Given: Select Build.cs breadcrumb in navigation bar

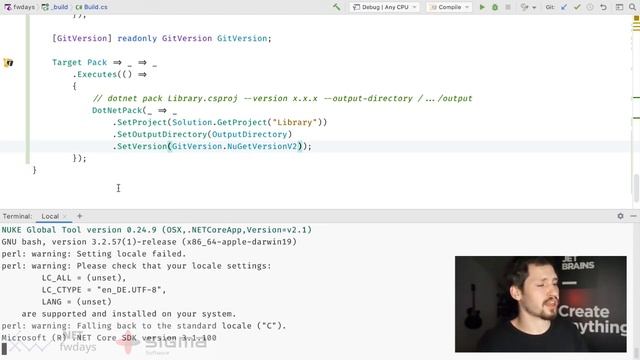Looking at the screenshot, I should (x=91, y=7).
